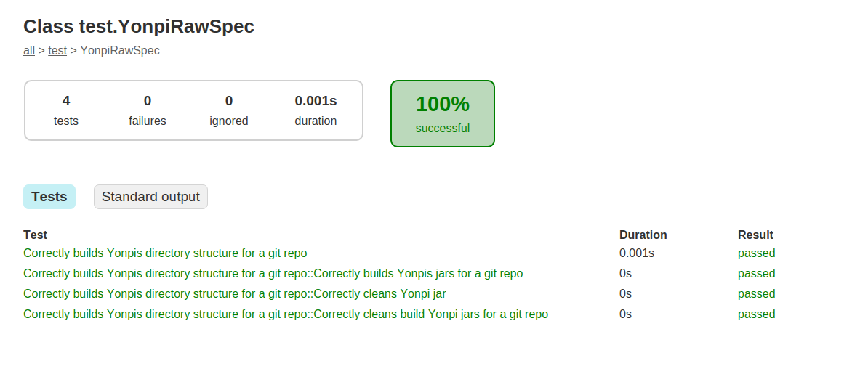Click the 'passed' result of the first test

tap(756, 253)
